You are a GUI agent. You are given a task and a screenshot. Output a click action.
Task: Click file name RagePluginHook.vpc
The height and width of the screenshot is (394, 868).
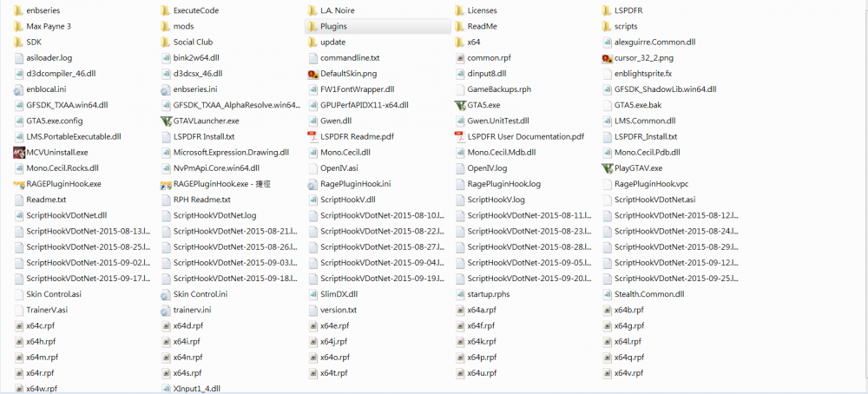coord(652,184)
